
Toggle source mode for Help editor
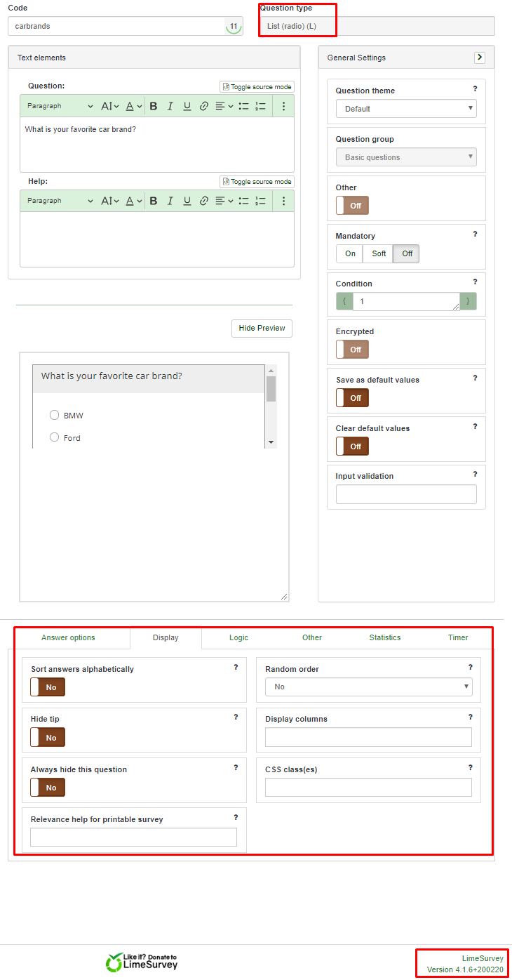coord(257,182)
